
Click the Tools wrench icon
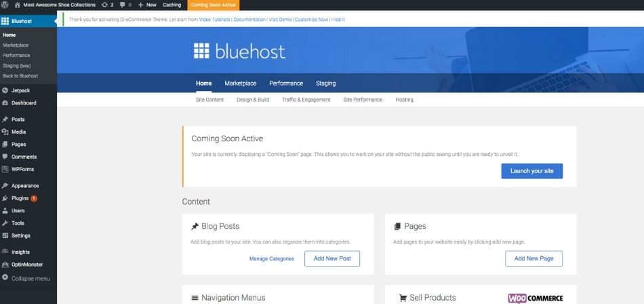[x=5, y=223]
